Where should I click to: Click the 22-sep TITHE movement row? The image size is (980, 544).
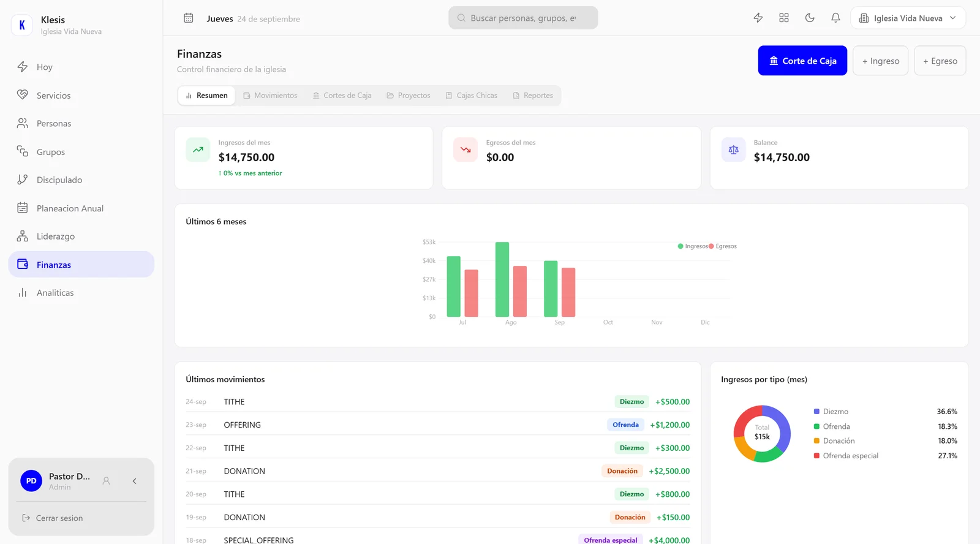[438, 448]
